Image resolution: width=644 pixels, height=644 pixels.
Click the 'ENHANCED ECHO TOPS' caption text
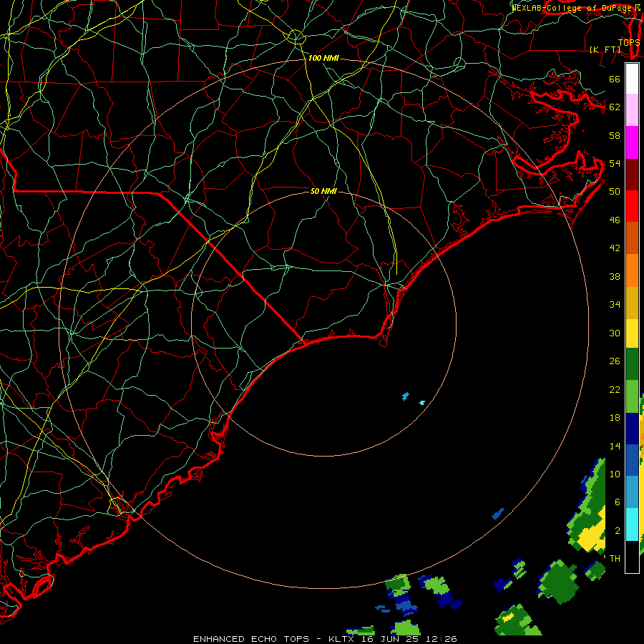tap(251, 639)
